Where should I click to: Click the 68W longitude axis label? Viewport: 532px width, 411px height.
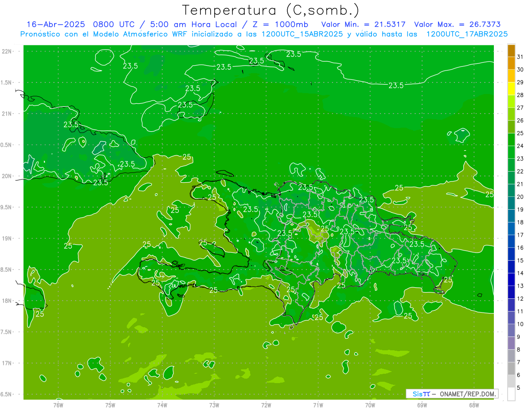[x=474, y=405]
